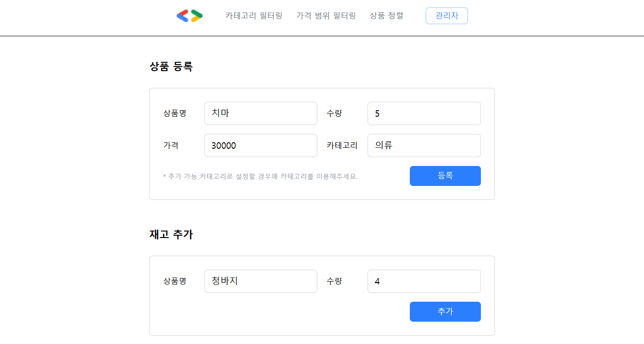Open the 상품 정렬 nav item
The image size is (644, 344).
pos(387,16)
